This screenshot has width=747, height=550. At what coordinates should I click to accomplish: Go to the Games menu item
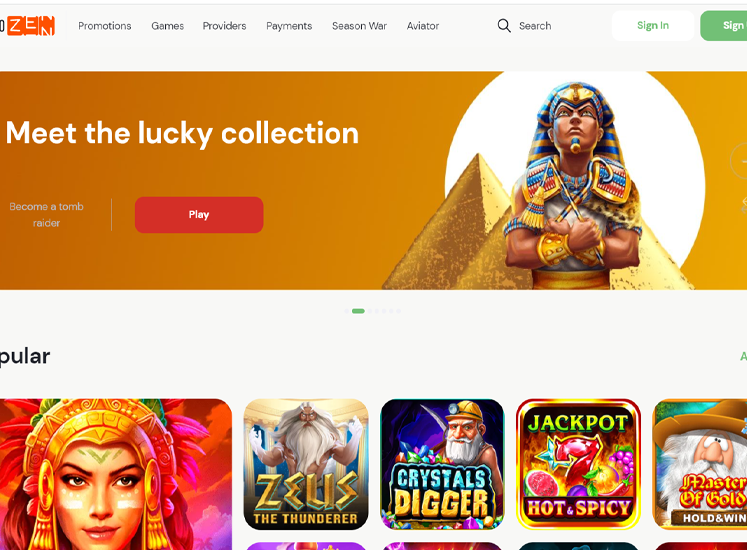[168, 26]
